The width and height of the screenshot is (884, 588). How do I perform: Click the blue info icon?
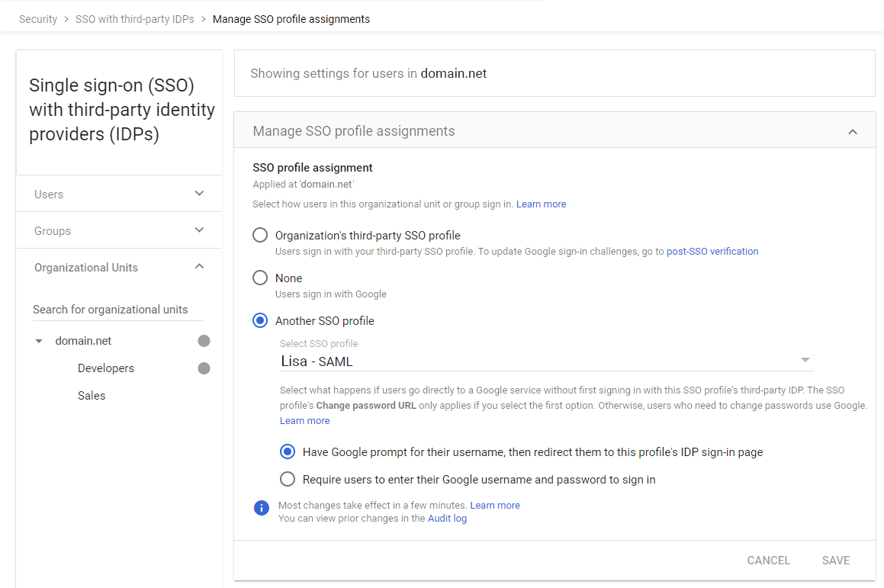point(262,508)
